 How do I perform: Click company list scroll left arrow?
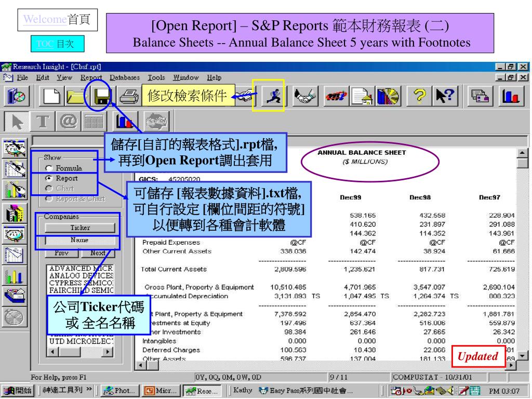(x=52, y=352)
